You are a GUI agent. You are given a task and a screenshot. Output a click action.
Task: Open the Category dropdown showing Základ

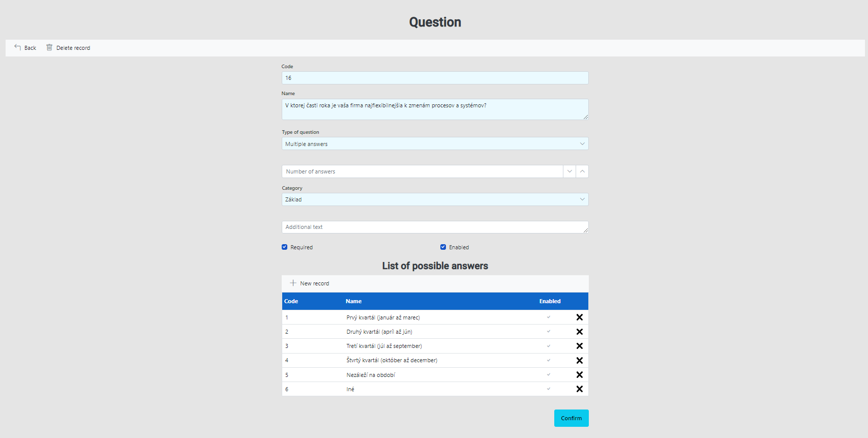(435, 199)
